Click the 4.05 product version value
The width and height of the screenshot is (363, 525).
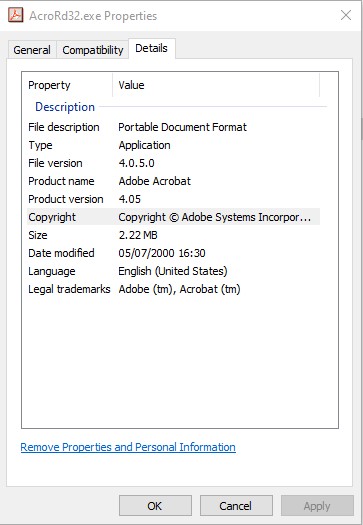[x=130, y=199]
